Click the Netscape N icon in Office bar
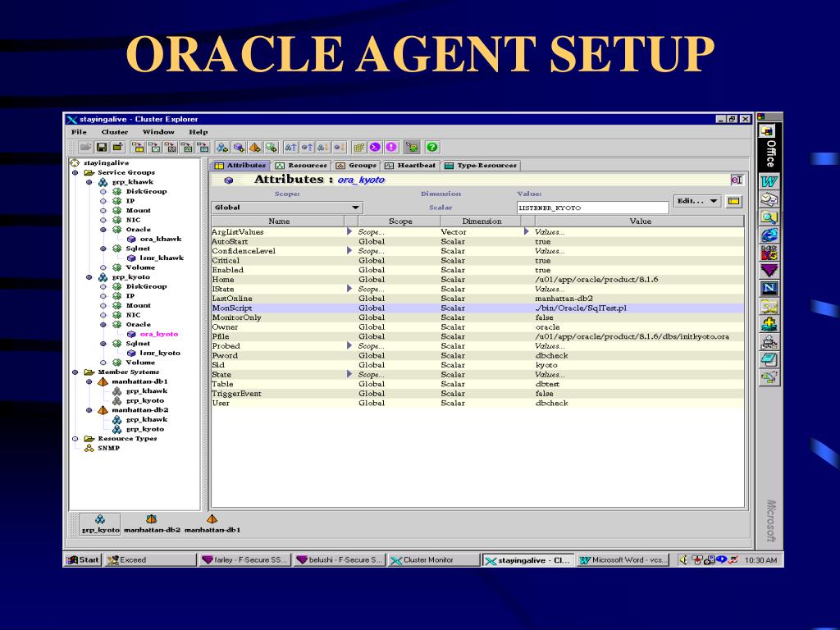This screenshot has height=630, width=840. (769, 288)
